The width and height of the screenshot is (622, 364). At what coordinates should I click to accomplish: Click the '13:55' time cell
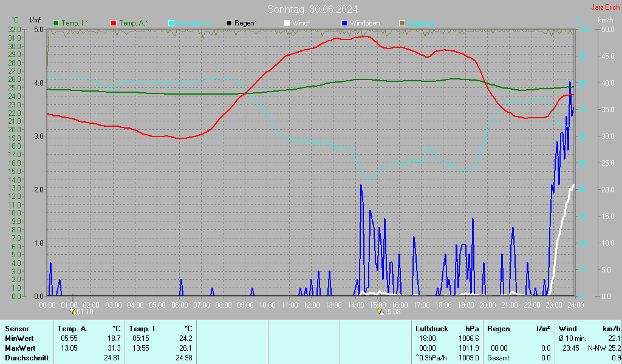(141, 348)
